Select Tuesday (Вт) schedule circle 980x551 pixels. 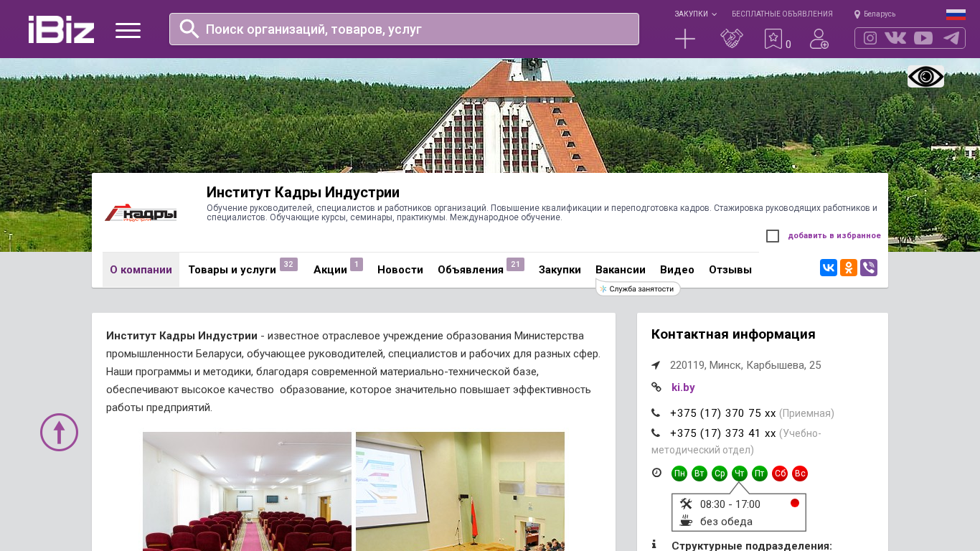(x=699, y=474)
